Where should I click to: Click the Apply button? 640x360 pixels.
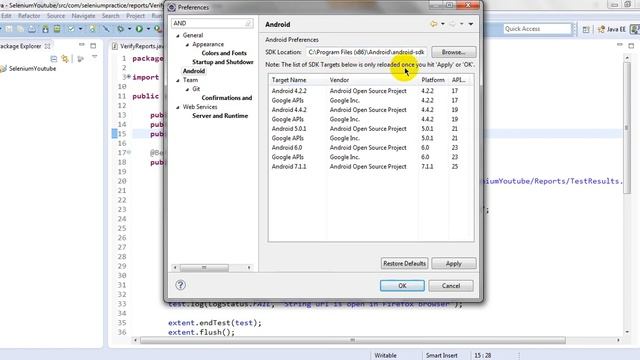pyautogui.click(x=453, y=263)
